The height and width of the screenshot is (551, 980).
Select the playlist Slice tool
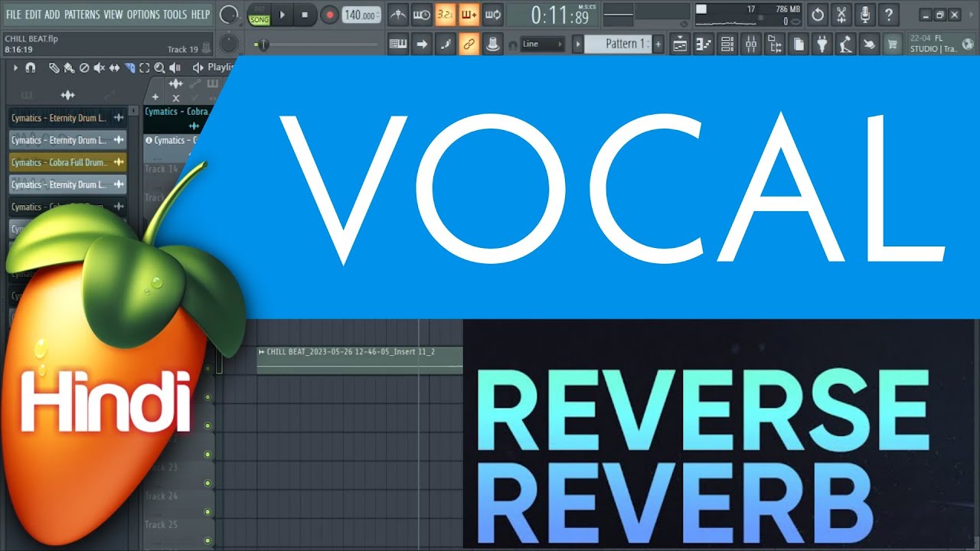(x=130, y=67)
